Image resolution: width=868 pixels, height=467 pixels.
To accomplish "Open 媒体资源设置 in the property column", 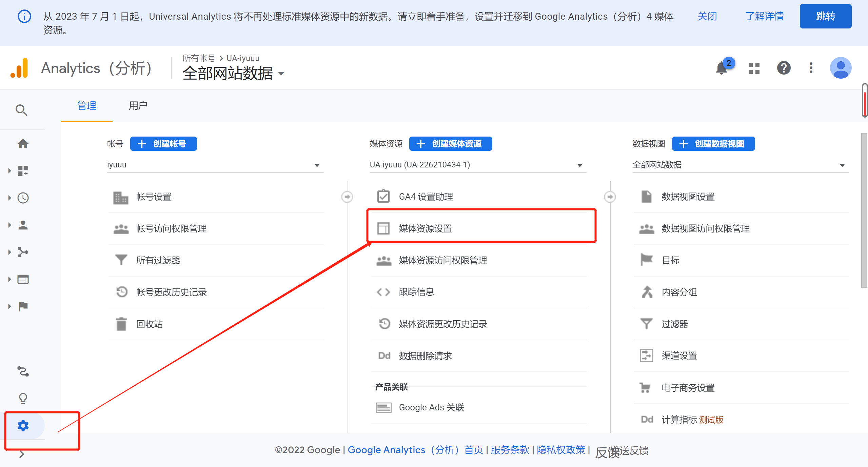I will 425,228.
